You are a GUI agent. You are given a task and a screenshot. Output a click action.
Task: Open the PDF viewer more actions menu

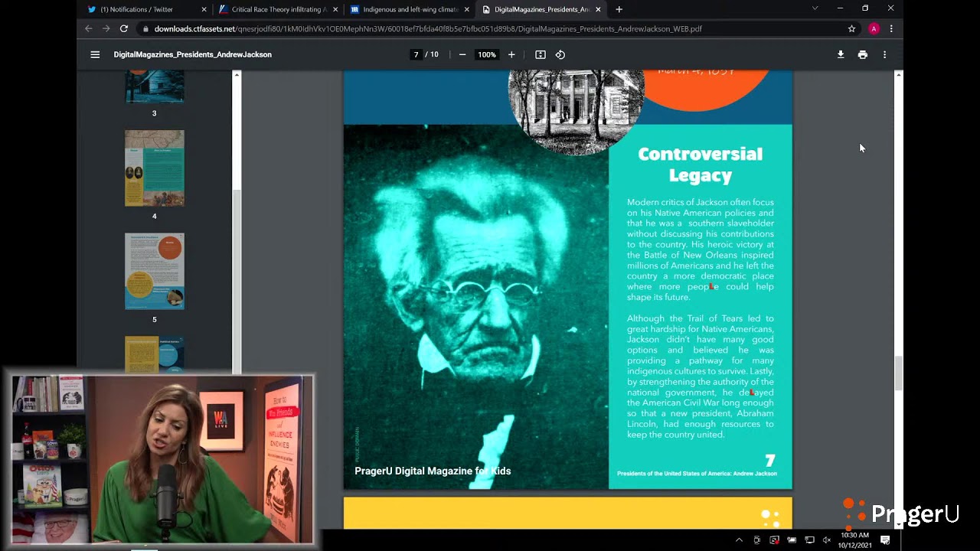tap(884, 54)
